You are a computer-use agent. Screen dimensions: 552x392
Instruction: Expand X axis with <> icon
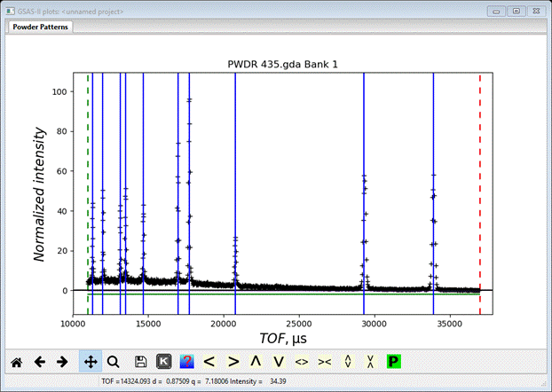coord(302,362)
